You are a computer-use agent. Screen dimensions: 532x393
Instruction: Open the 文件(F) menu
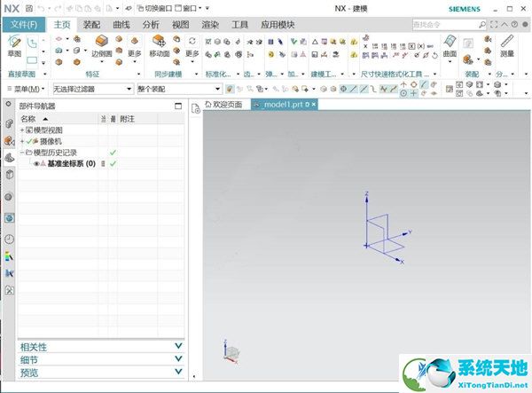24,25
